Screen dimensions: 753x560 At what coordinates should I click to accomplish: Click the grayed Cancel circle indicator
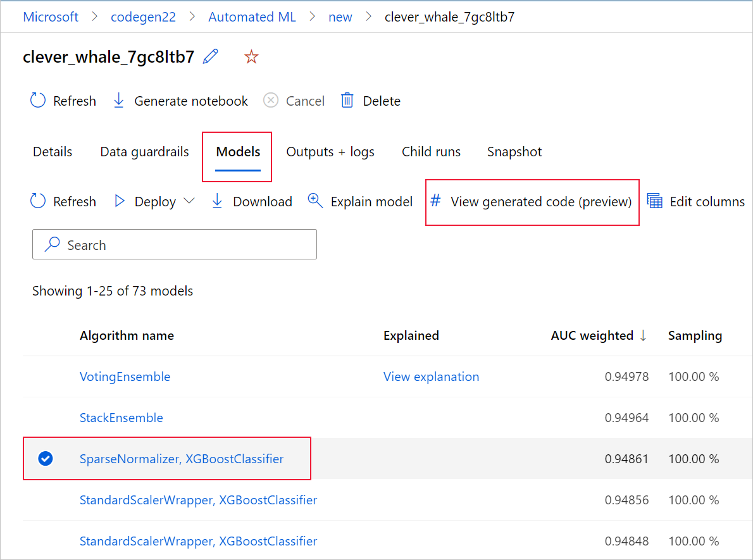click(270, 100)
